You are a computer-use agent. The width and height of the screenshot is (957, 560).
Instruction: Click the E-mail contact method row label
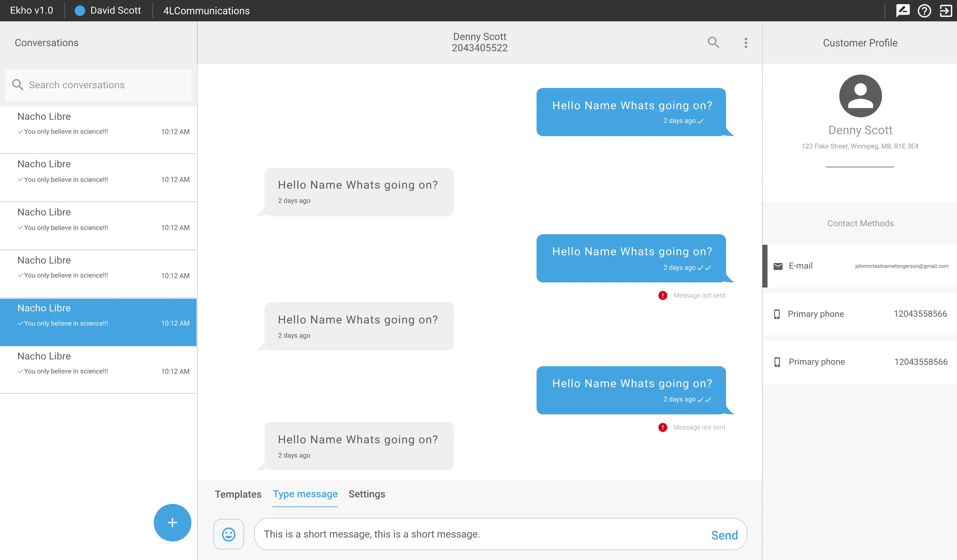pos(801,265)
